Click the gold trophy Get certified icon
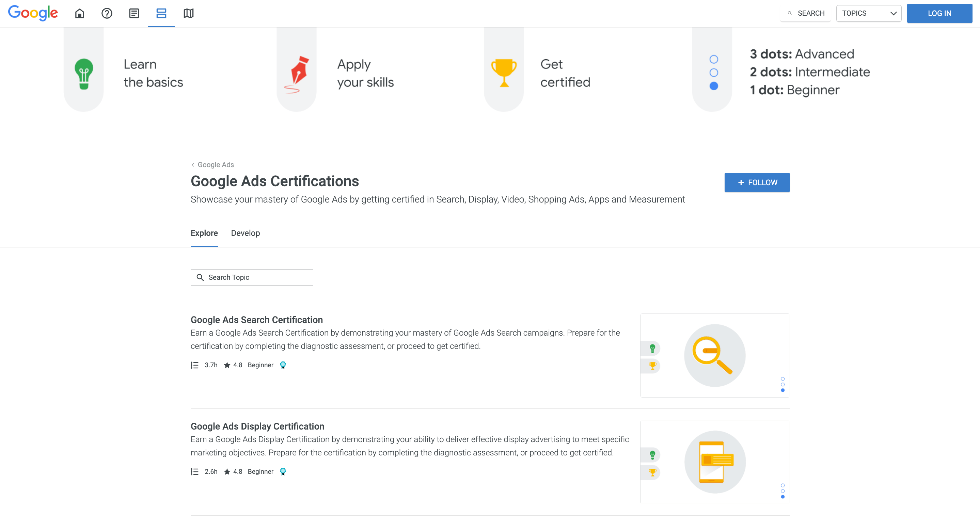Image resolution: width=980 pixels, height=516 pixels. click(x=504, y=72)
